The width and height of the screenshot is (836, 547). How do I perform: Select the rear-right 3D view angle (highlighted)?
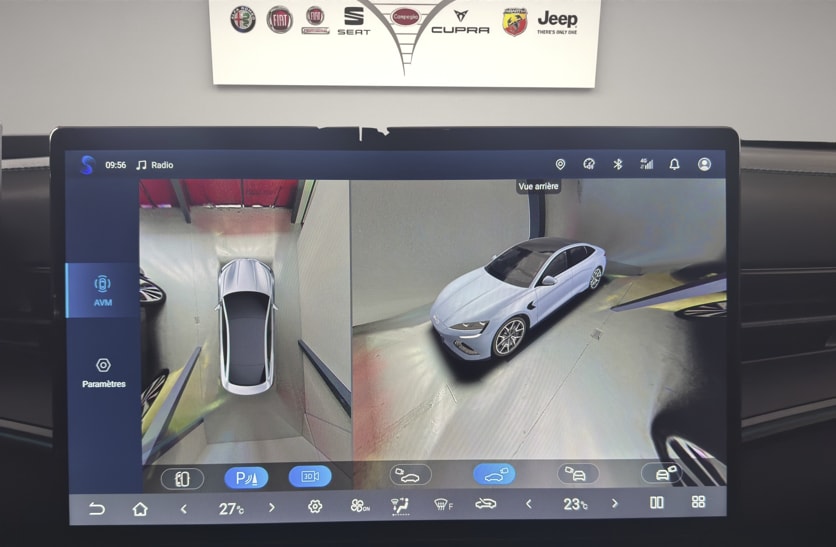coord(494,473)
